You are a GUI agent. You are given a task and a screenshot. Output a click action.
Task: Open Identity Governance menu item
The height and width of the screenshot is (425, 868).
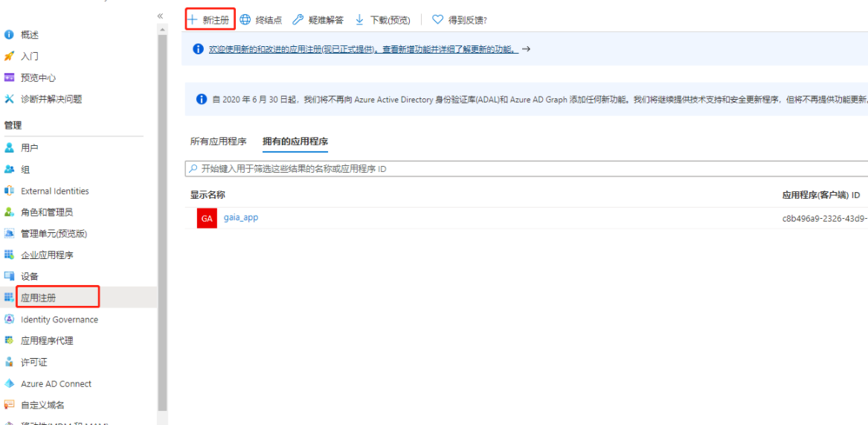[x=60, y=319]
